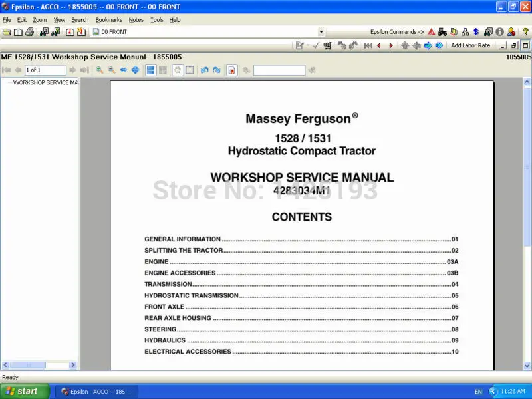This screenshot has width=532, height=399.
Task: Click the Add Labor Rate button
Action: pyautogui.click(x=470, y=45)
